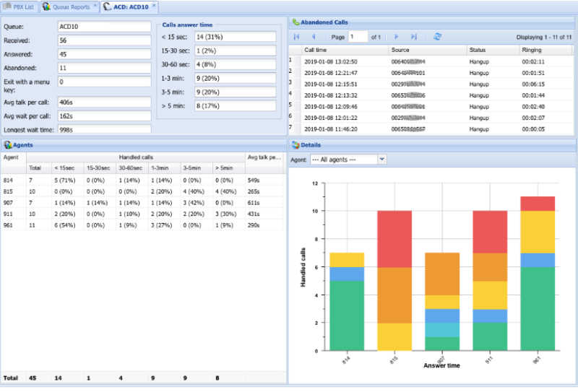This screenshot has width=578, height=392.
Task: Click the page number input field
Action: [358, 36]
